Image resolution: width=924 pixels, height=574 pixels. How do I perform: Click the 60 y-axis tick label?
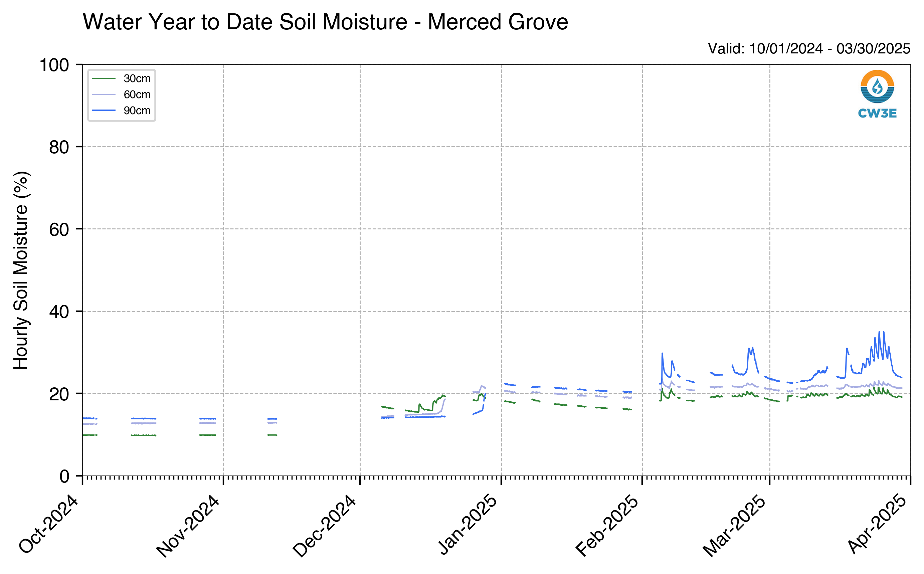click(59, 229)
